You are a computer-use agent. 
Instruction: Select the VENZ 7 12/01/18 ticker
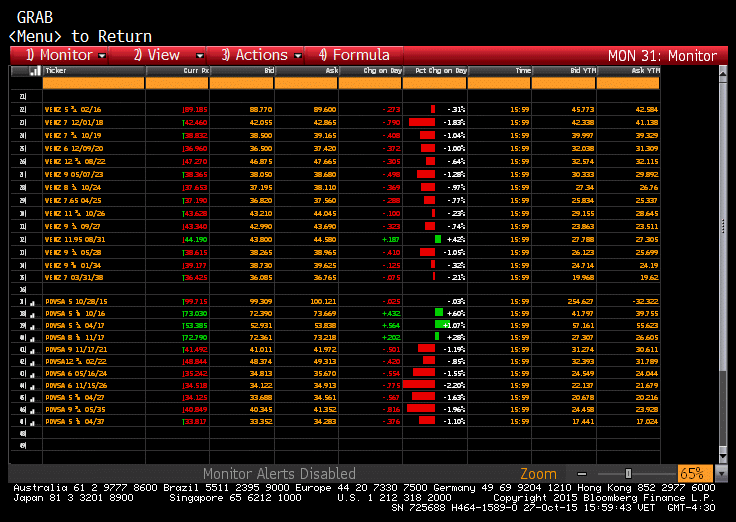[x=74, y=123]
